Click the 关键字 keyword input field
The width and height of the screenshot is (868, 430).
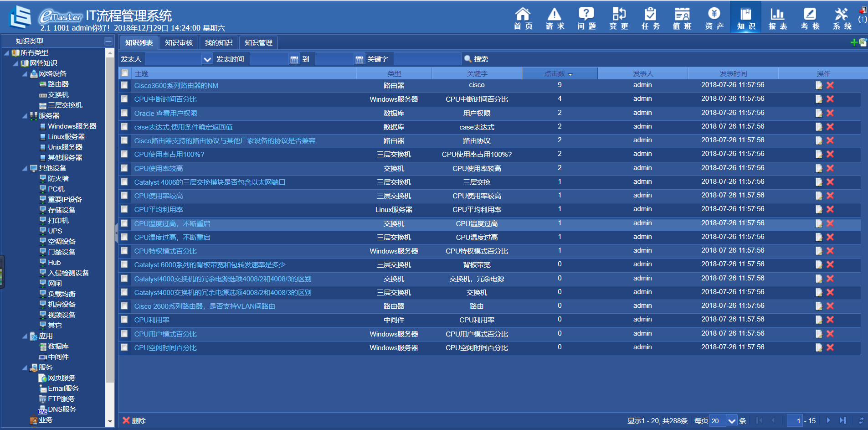point(427,59)
